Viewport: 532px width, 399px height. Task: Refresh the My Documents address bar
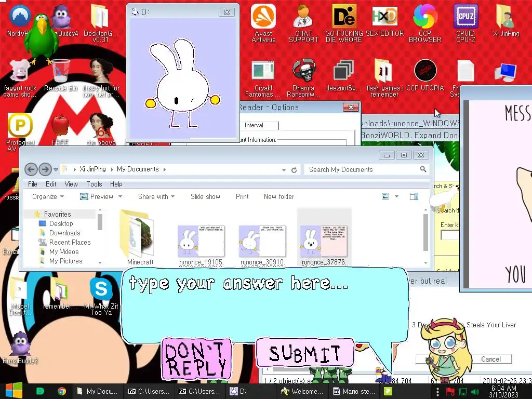pyautogui.click(x=294, y=170)
